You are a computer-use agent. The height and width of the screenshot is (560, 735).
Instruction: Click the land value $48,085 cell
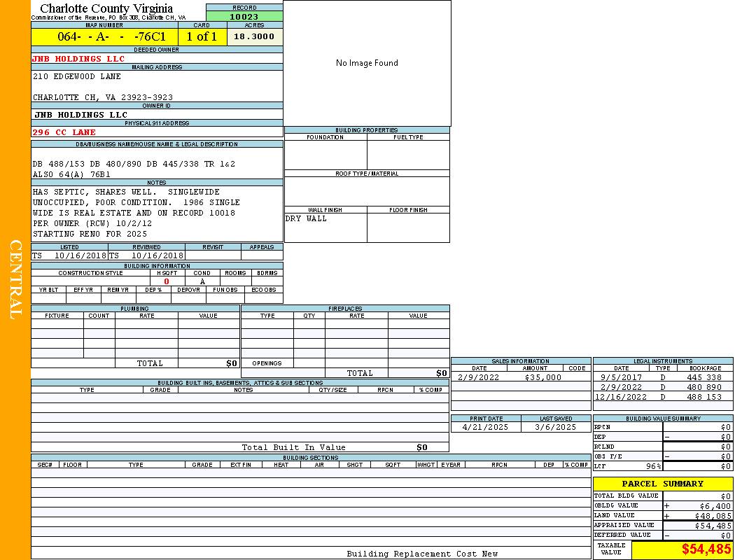[701, 516]
